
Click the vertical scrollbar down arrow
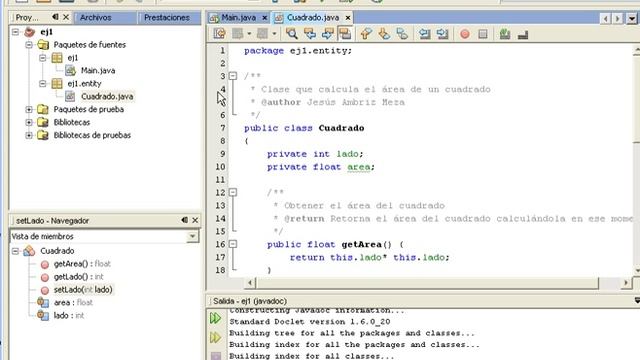(x=637, y=271)
